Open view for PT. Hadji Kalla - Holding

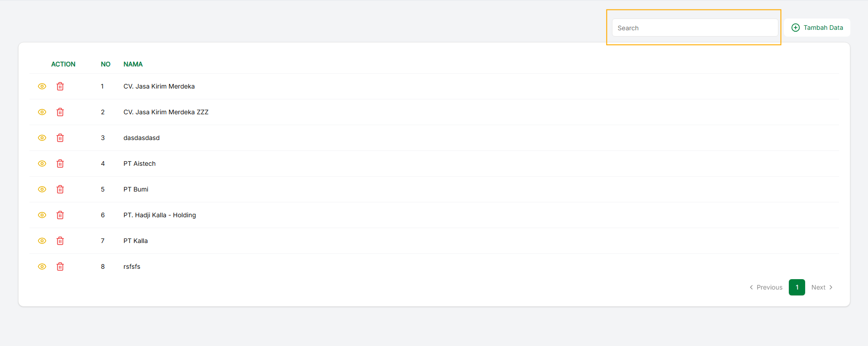tap(42, 215)
